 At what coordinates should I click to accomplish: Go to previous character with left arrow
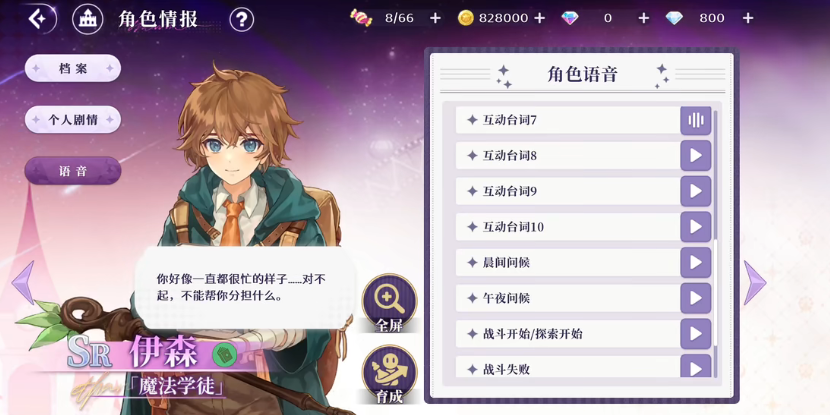pos(23,283)
